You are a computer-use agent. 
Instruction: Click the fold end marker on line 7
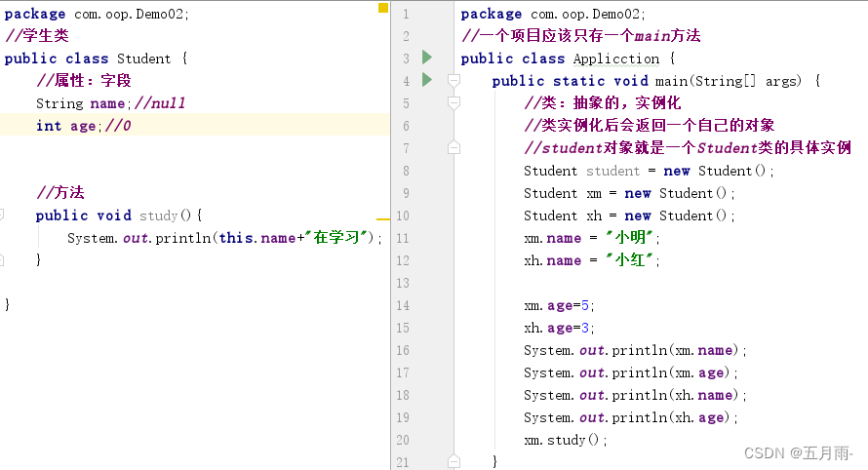click(454, 147)
